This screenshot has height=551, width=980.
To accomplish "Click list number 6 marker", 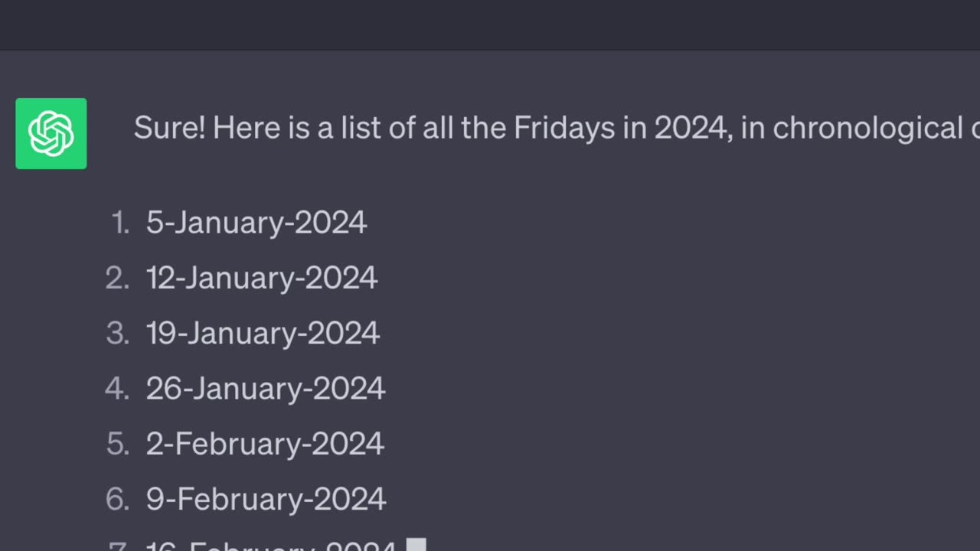I will [118, 498].
